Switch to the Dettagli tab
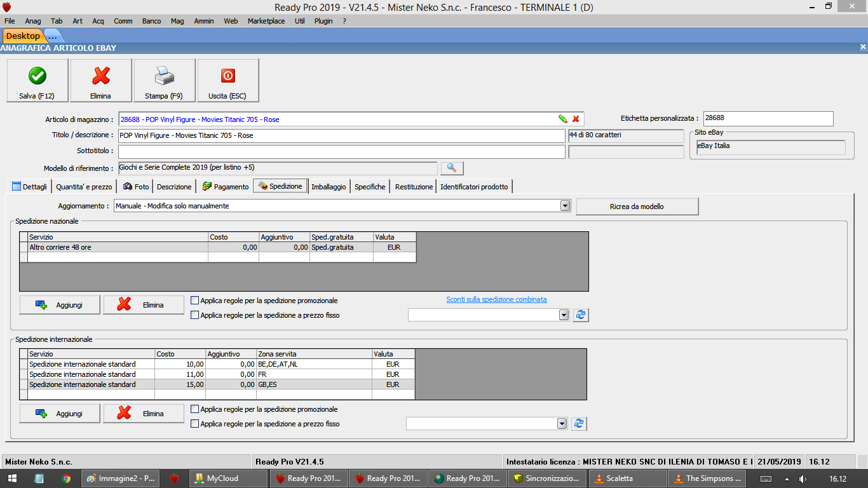The width and height of the screenshot is (868, 488). tap(30, 186)
